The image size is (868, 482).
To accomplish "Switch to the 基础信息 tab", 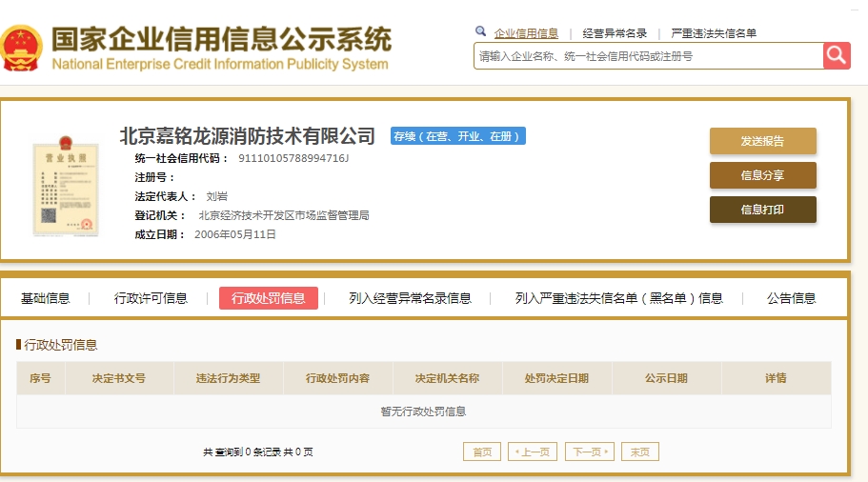I will (x=46, y=298).
